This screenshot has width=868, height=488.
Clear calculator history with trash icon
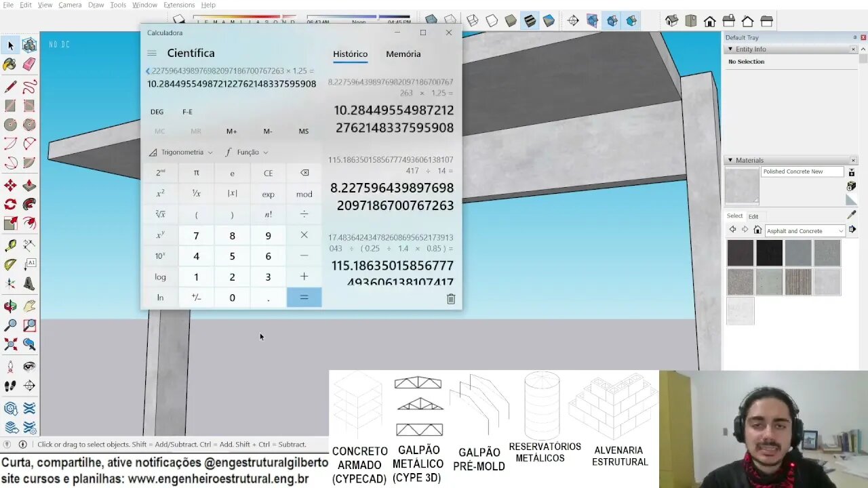click(451, 299)
